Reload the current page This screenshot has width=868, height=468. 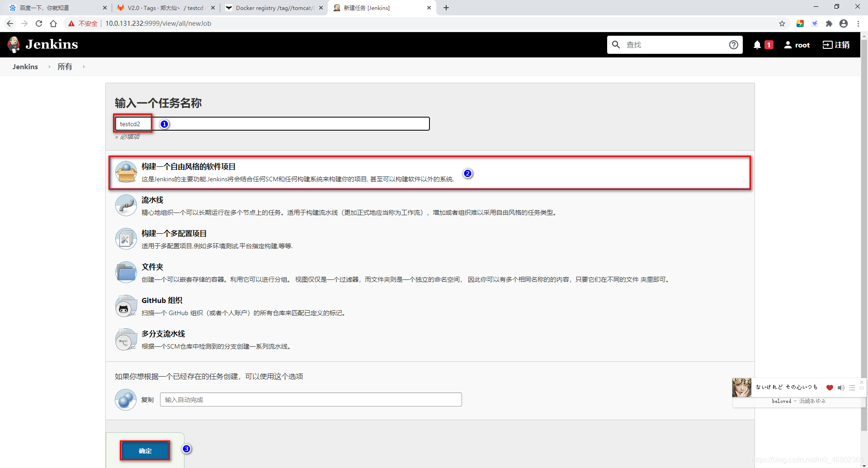[x=39, y=24]
